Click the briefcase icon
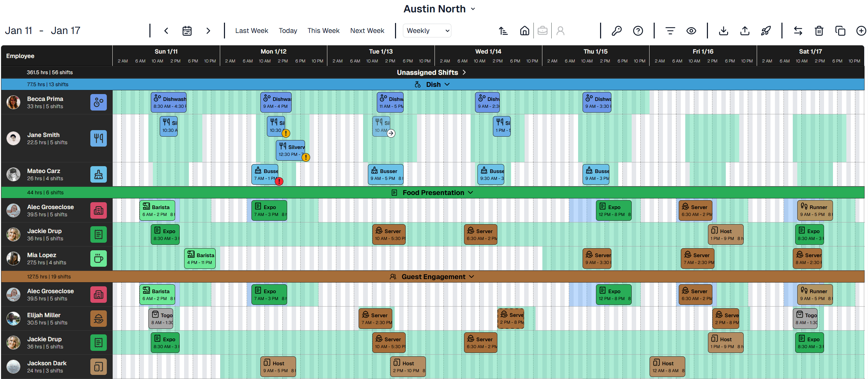 [543, 31]
